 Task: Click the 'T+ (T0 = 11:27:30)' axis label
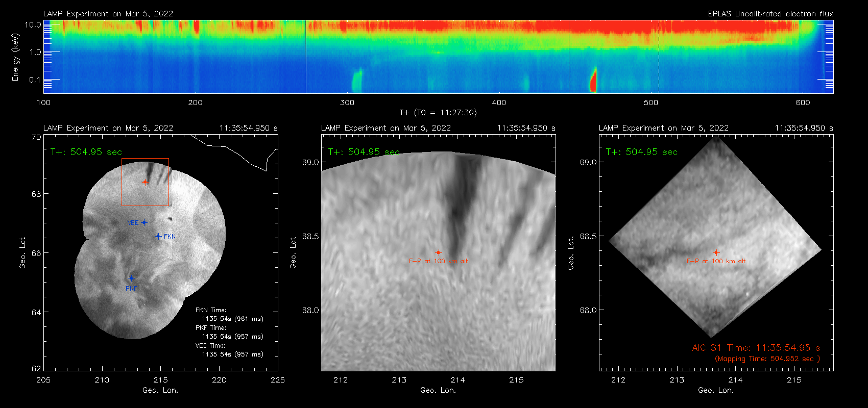(x=438, y=113)
